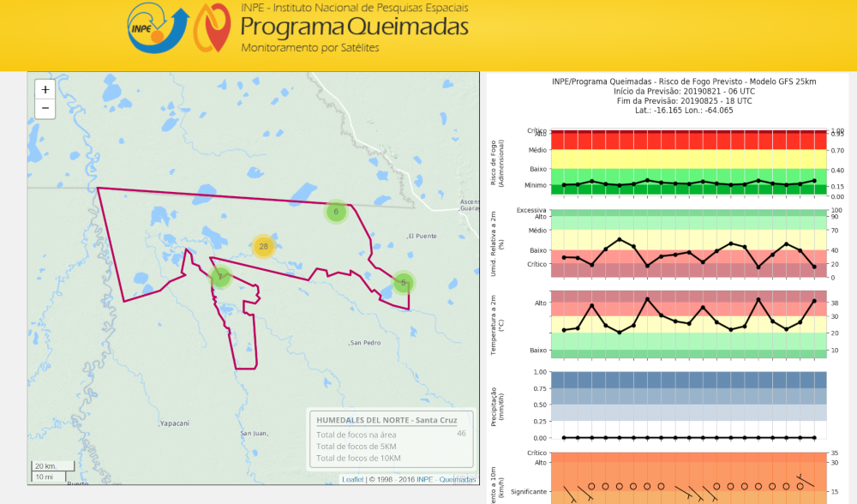
Task: Click the 'Total de focos na área' row
Action: 357,434
